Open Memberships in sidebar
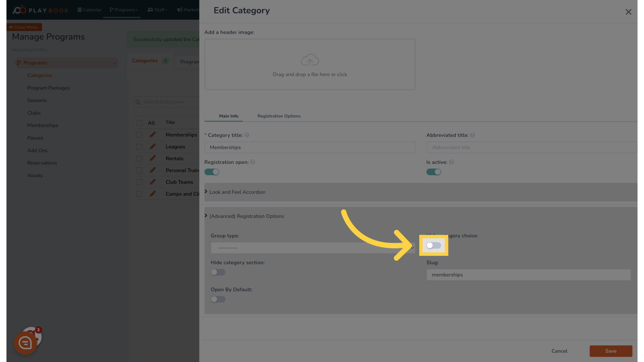Viewport: 644px width, 362px height. [43, 125]
